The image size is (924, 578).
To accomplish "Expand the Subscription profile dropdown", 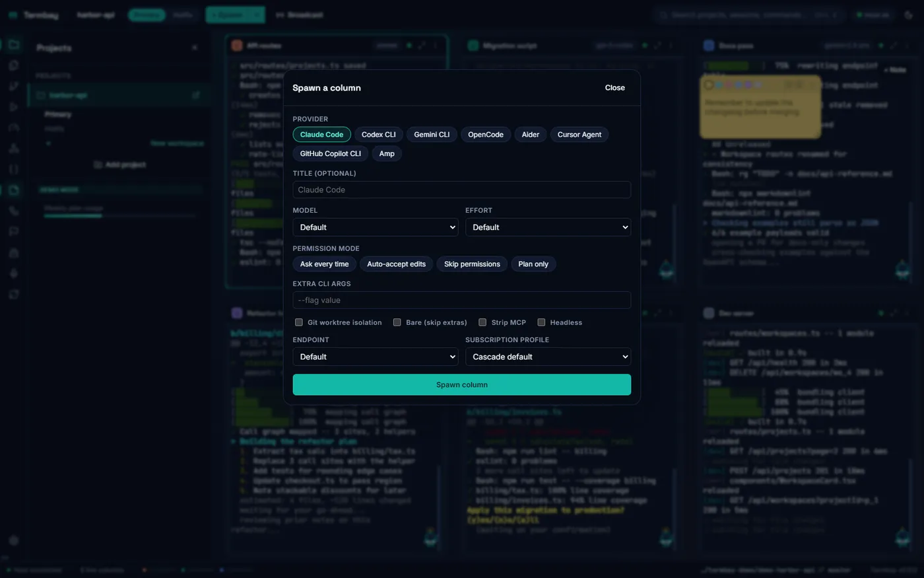I will pyautogui.click(x=548, y=357).
